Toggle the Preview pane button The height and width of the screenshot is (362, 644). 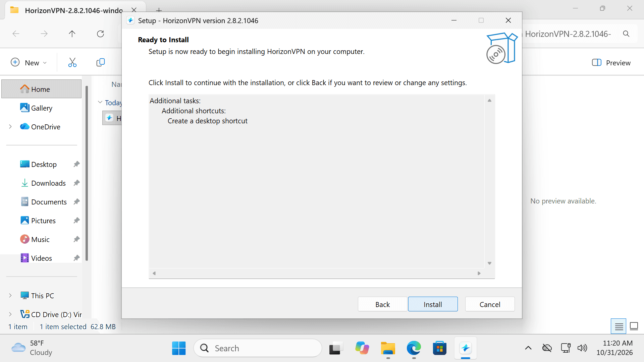(x=611, y=63)
